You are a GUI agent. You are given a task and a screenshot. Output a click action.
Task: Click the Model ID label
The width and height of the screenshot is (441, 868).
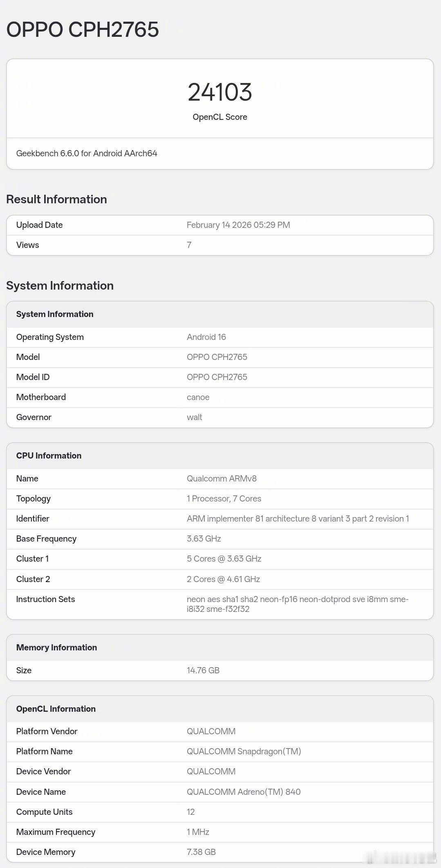click(33, 377)
